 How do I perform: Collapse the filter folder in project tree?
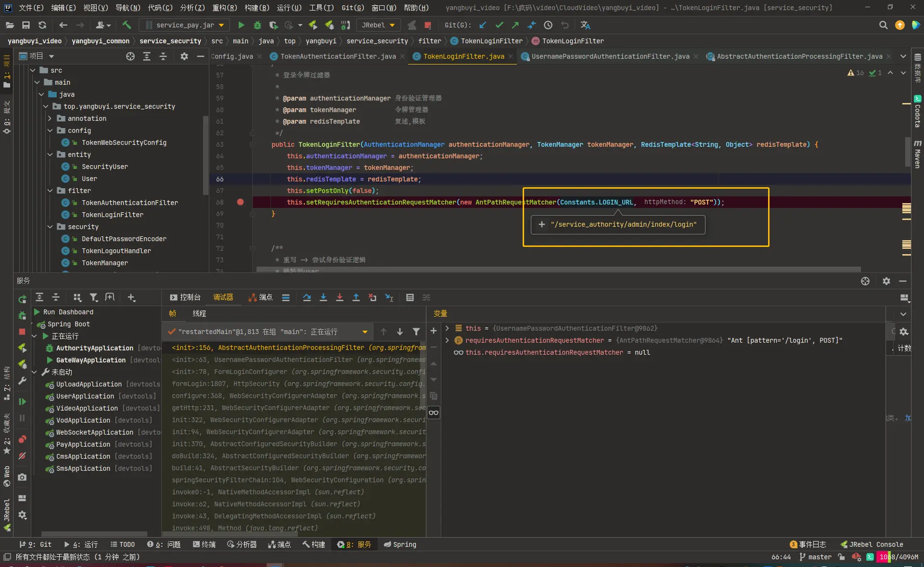[50, 191]
